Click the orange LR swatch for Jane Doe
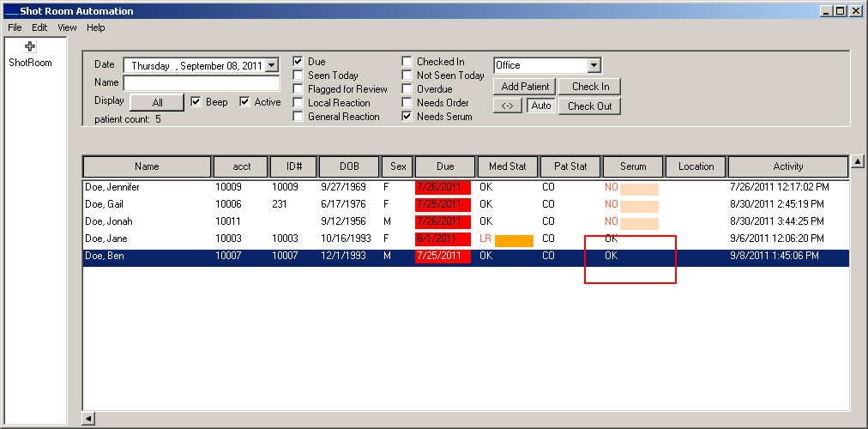This screenshot has width=868, height=429. [514, 241]
